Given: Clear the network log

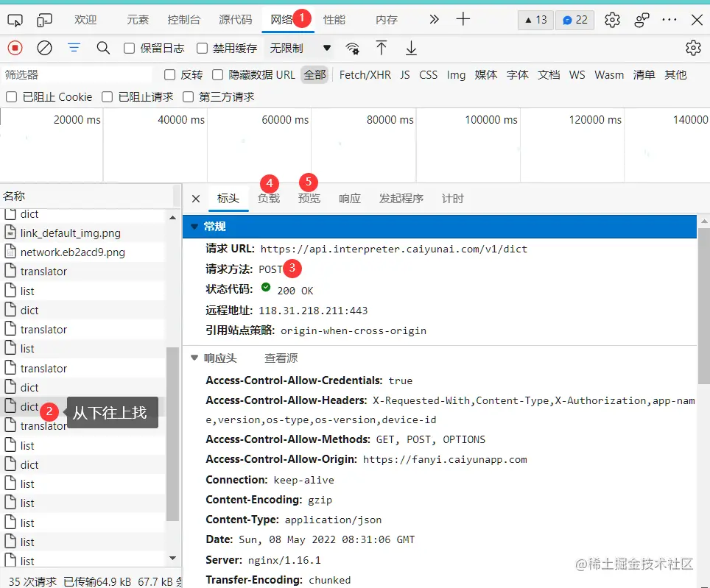Looking at the screenshot, I should coord(44,48).
